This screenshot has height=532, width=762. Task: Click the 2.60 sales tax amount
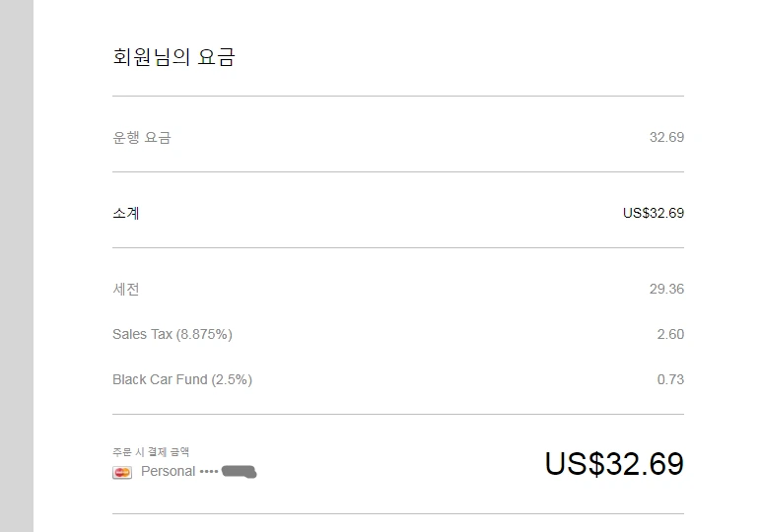[x=670, y=334]
